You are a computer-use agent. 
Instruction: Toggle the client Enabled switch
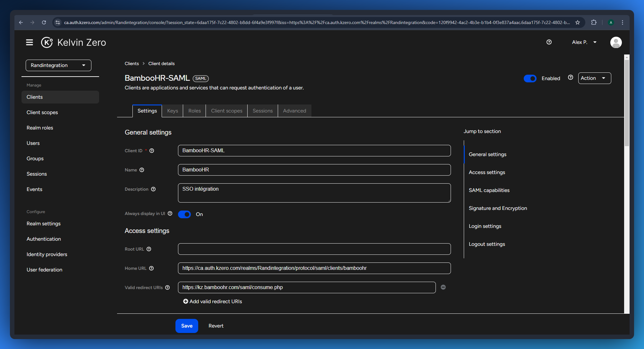click(530, 79)
